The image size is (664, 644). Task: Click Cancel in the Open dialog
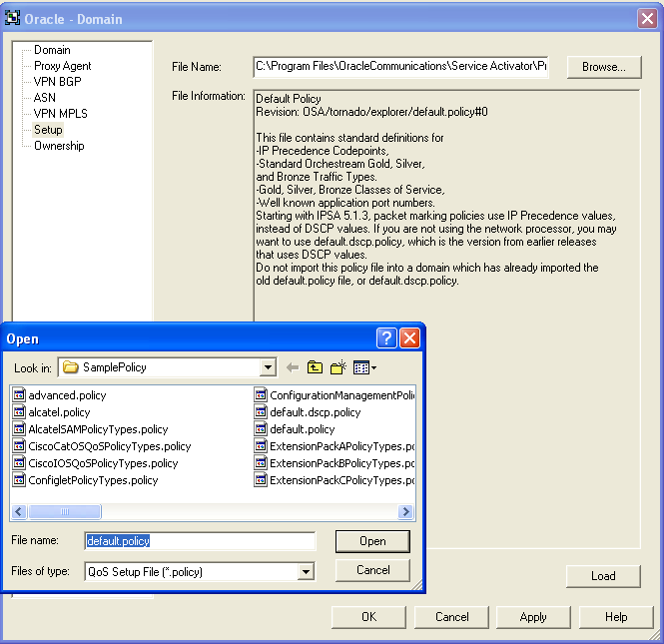[372, 570]
